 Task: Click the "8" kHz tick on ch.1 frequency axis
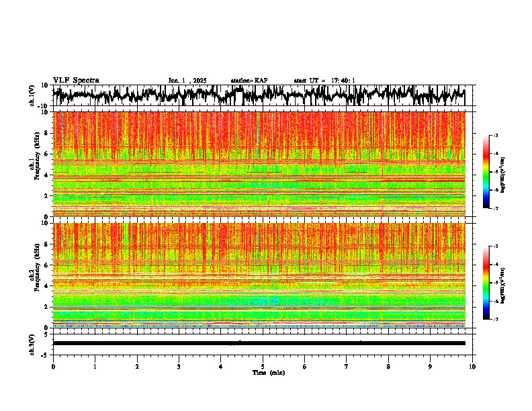pyautogui.click(x=47, y=133)
